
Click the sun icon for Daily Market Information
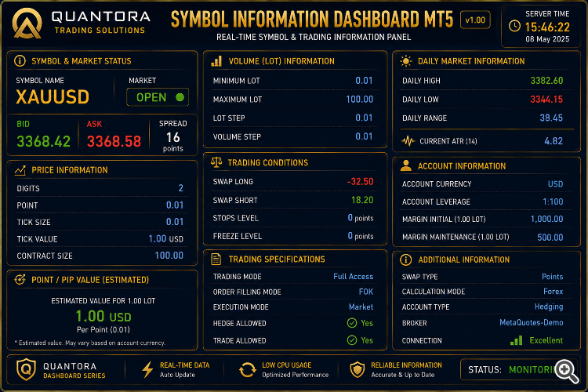[x=406, y=61]
